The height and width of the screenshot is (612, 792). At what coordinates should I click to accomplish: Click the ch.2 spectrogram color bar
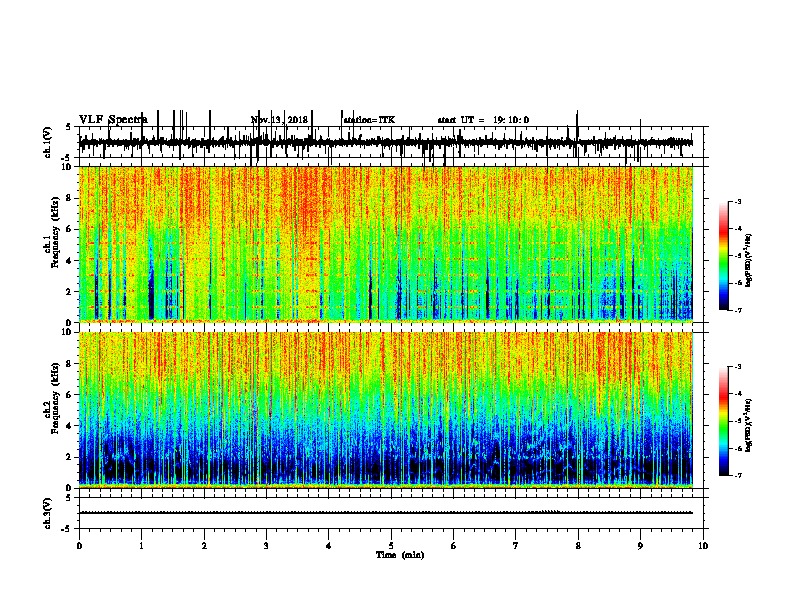click(x=724, y=421)
